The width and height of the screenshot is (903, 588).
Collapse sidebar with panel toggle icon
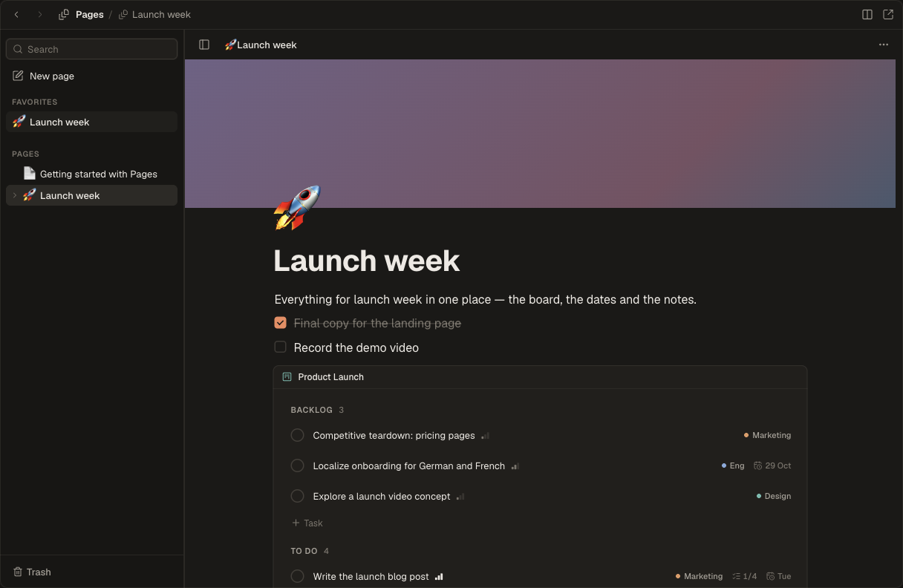[x=204, y=45]
